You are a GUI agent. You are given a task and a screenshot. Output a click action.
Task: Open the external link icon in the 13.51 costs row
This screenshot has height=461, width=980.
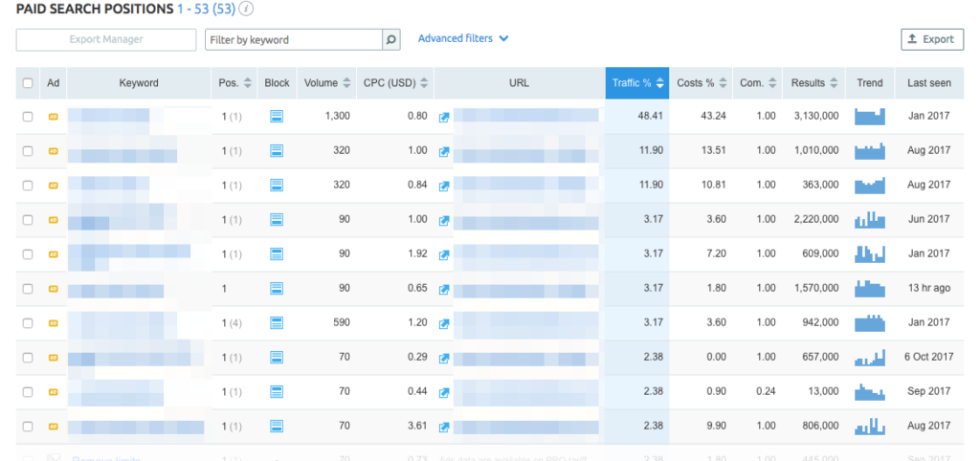click(x=444, y=151)
